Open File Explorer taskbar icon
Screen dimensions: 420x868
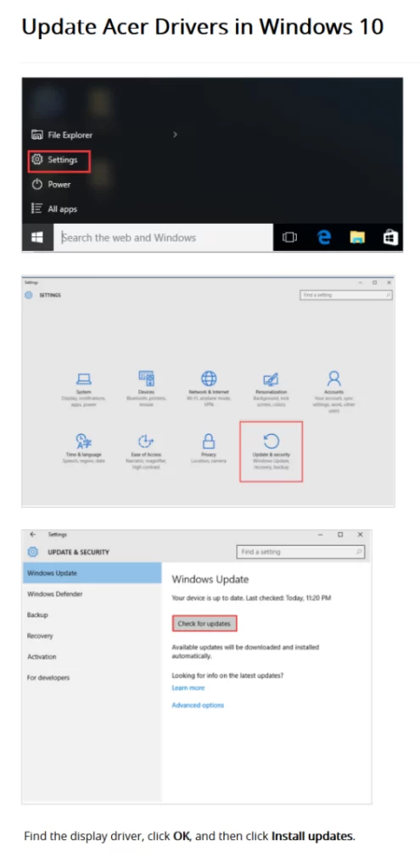coord(357,237)
